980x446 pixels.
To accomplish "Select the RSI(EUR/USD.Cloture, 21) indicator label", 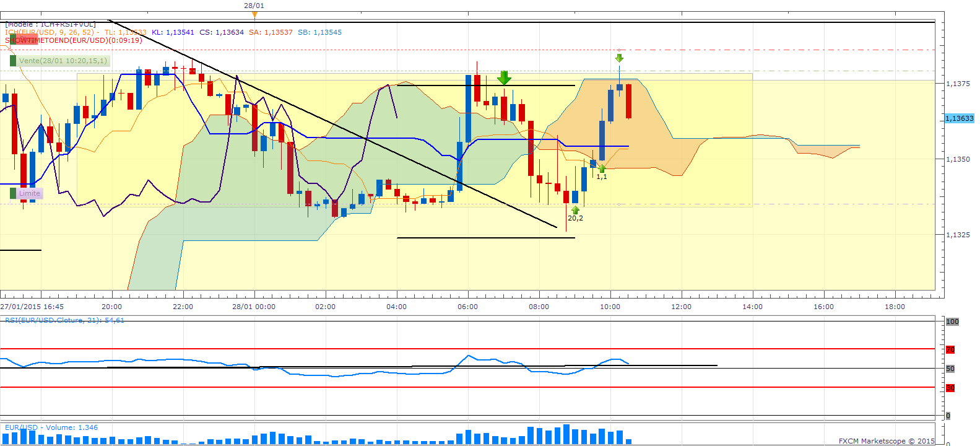I will coord(64,320).
